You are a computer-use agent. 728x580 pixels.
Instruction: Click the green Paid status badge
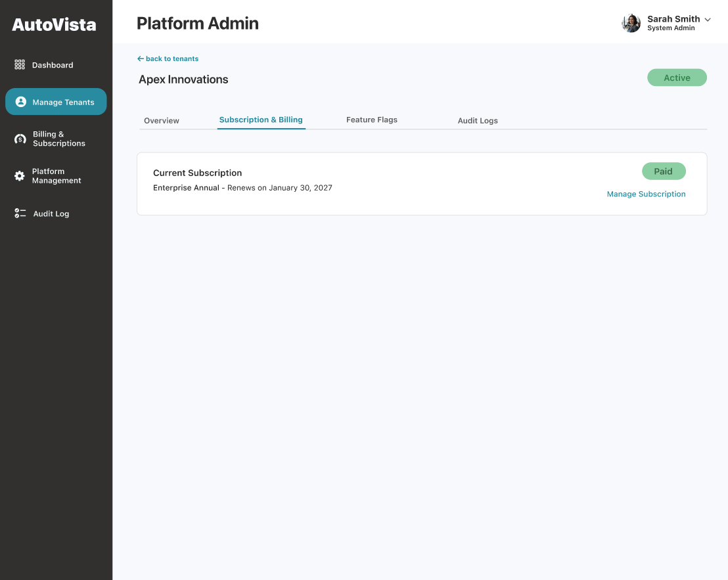pyautogui.click(x=664, y=171)
